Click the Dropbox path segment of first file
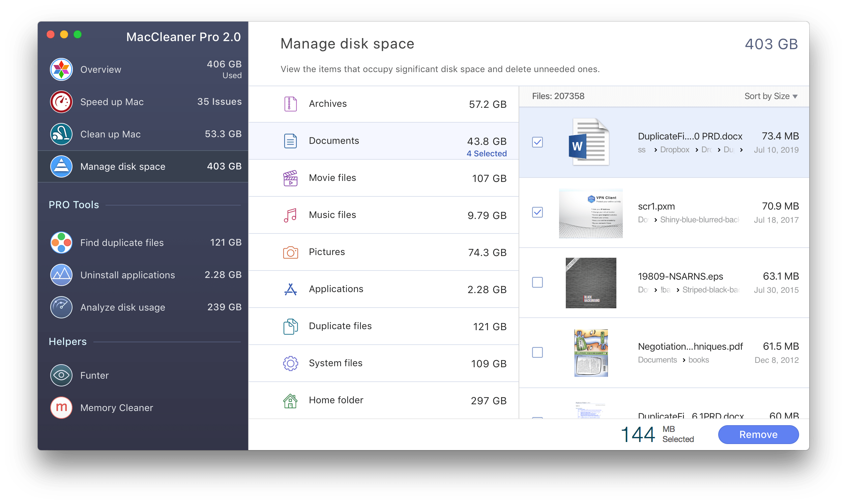This screenshot has height=504, width=847. tap(674, 150)
